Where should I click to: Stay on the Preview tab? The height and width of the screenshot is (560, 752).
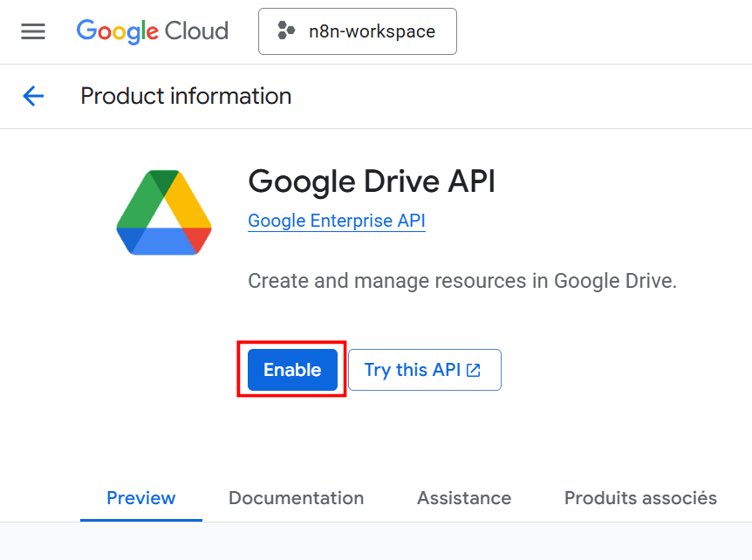coord(140,498)
